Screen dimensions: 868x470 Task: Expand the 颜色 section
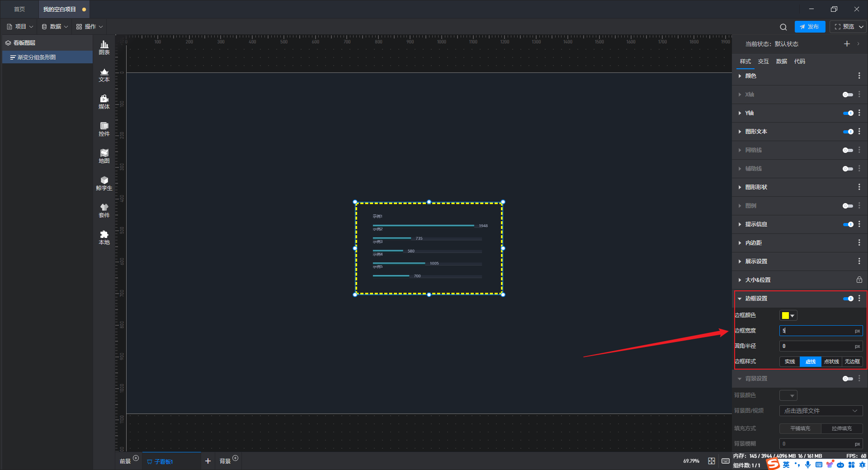tap(740, 76)
